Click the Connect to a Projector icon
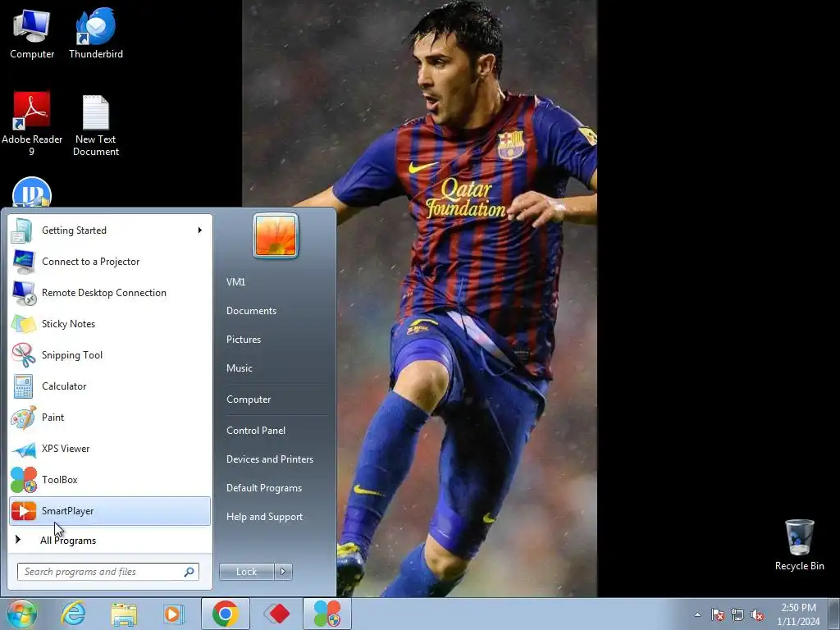Screen dimensions: 840x630 tap(23, 262)
